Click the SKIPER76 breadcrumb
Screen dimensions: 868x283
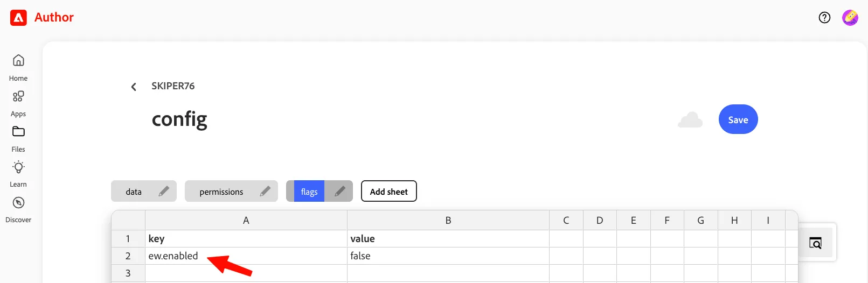pyautogui.click(x=173, y=86)
